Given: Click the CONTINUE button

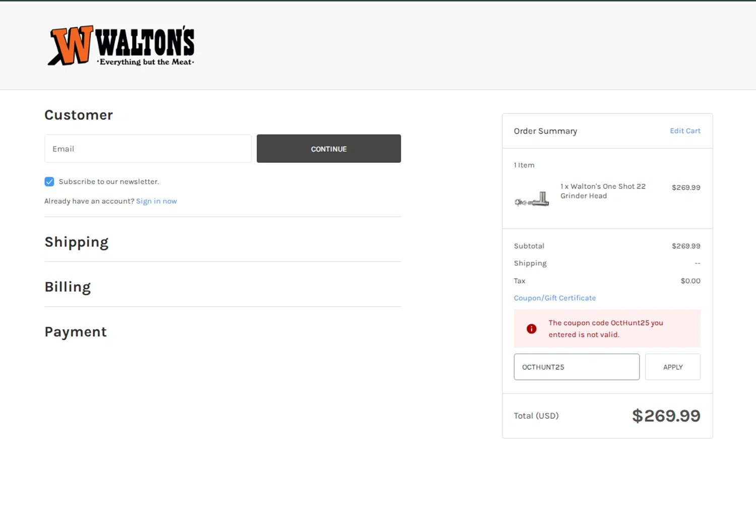Looking at the screenshot, I should [x=329, y=149].
